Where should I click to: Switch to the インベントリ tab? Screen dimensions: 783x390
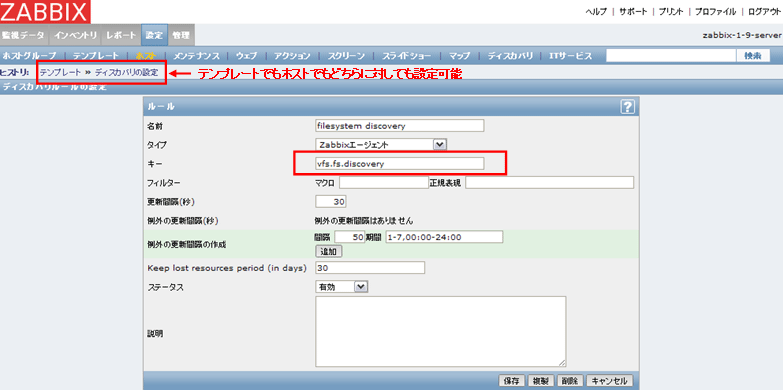point(75,35)
